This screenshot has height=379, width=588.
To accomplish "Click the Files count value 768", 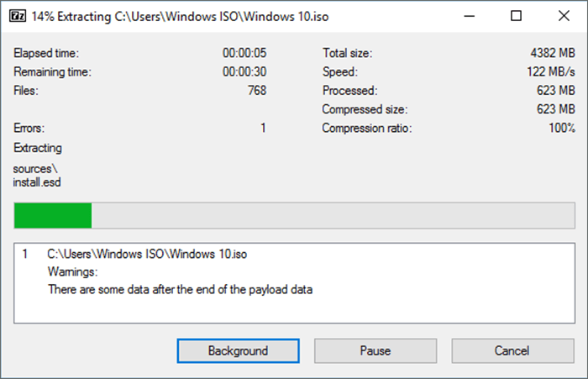I will [256, 91].
